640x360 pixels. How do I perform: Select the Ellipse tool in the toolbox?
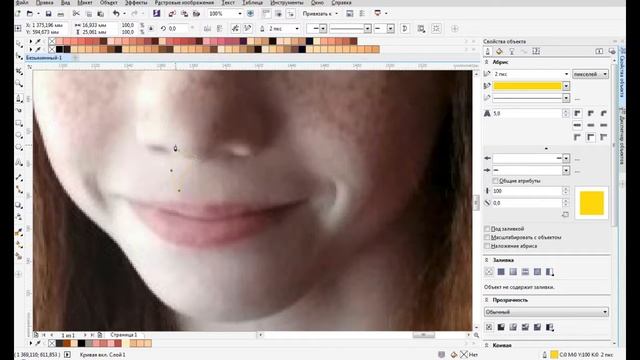click(x=19, y=135)
